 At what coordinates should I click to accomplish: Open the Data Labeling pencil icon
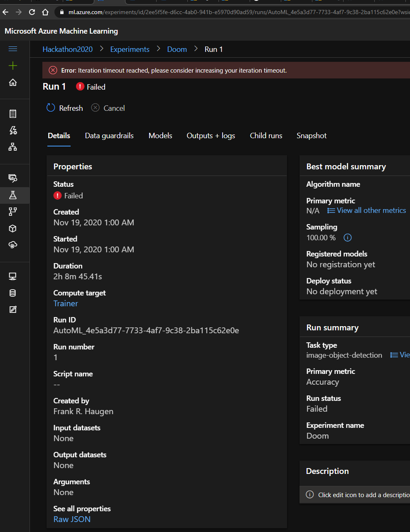point(12,309)
